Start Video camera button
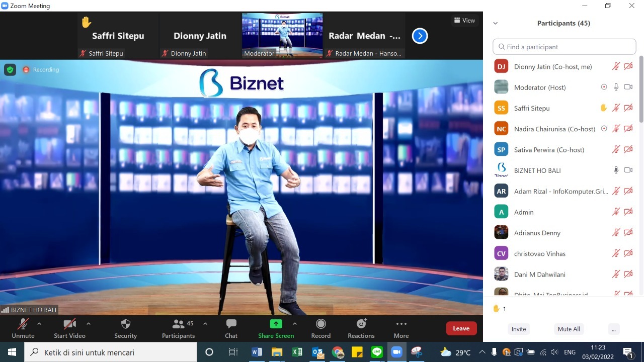The image size is (644, 362). coord(69,329)
